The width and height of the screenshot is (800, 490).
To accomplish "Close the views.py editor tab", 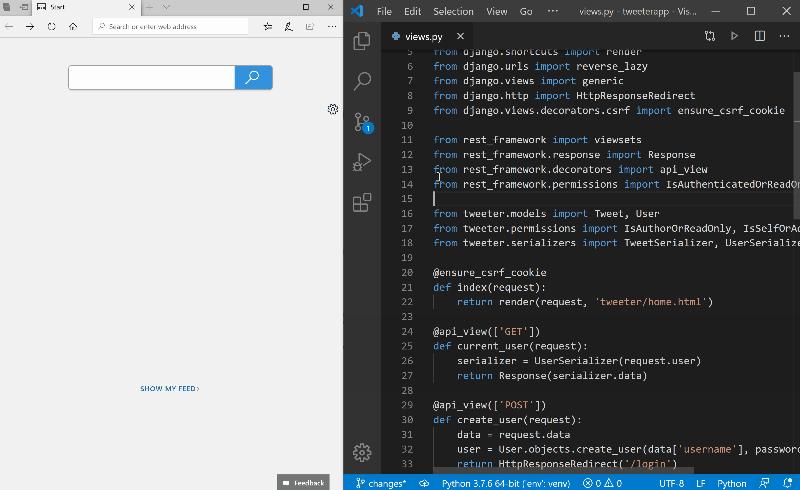I will [x=460, y=36].
